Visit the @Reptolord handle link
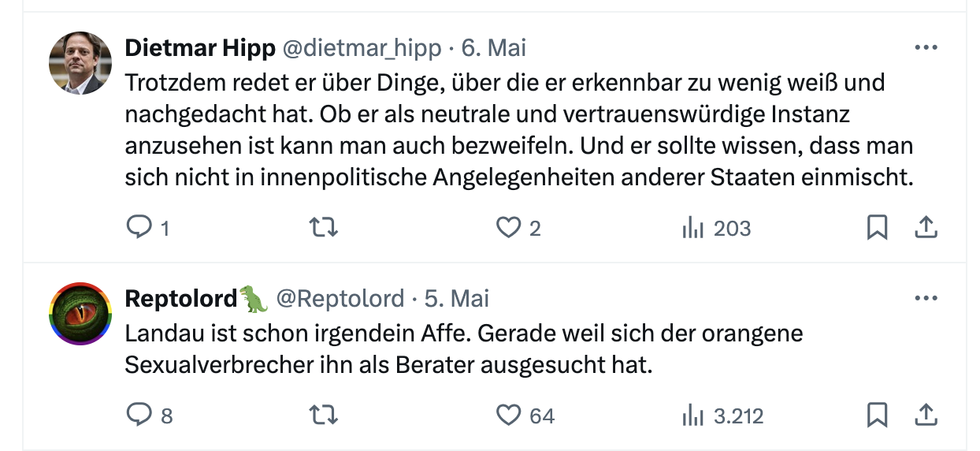The height and width of the screenshot is (451, 980). (340, 299)
